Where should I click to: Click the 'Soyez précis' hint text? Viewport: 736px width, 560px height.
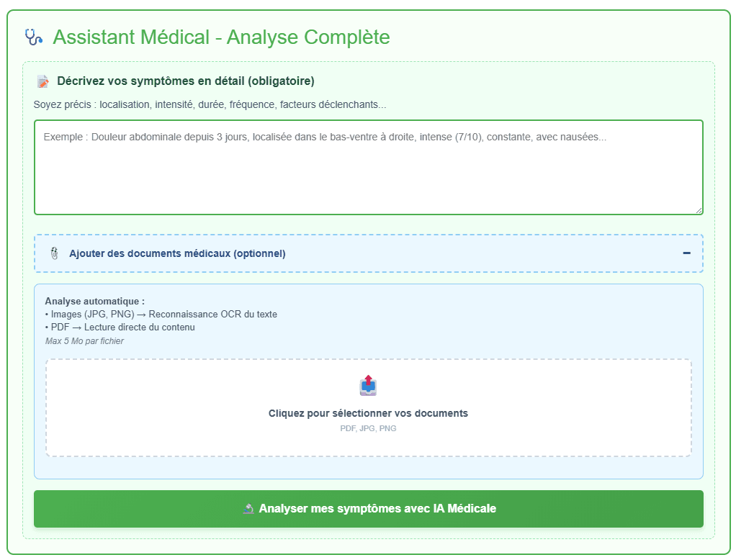point(210,105)
